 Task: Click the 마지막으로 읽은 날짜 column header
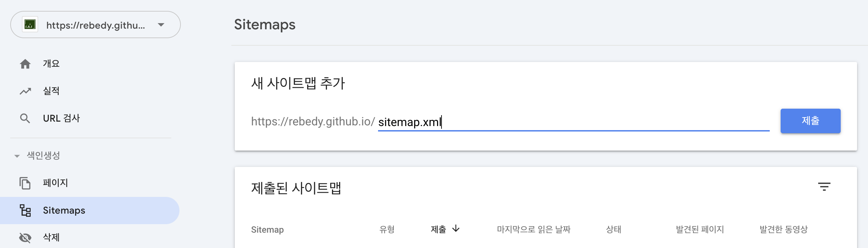[x=534, y=229]
